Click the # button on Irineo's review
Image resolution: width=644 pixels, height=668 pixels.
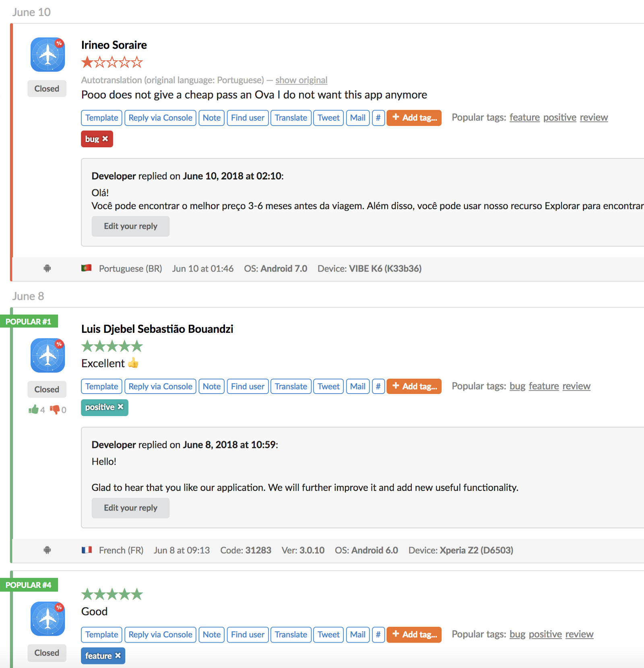[378, 118]
